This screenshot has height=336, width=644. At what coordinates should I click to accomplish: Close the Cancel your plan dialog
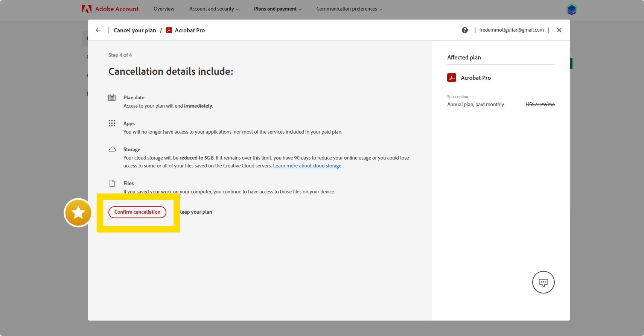click(559, 30)
